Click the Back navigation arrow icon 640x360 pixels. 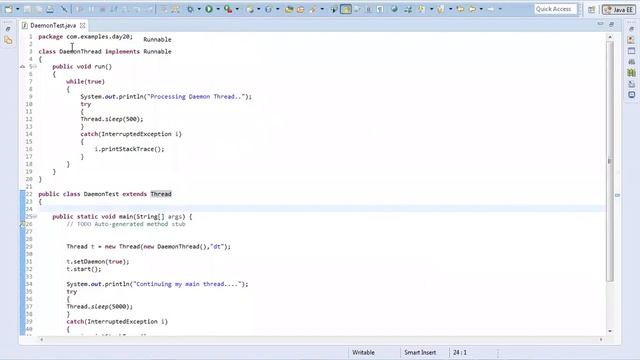(472, 9)
